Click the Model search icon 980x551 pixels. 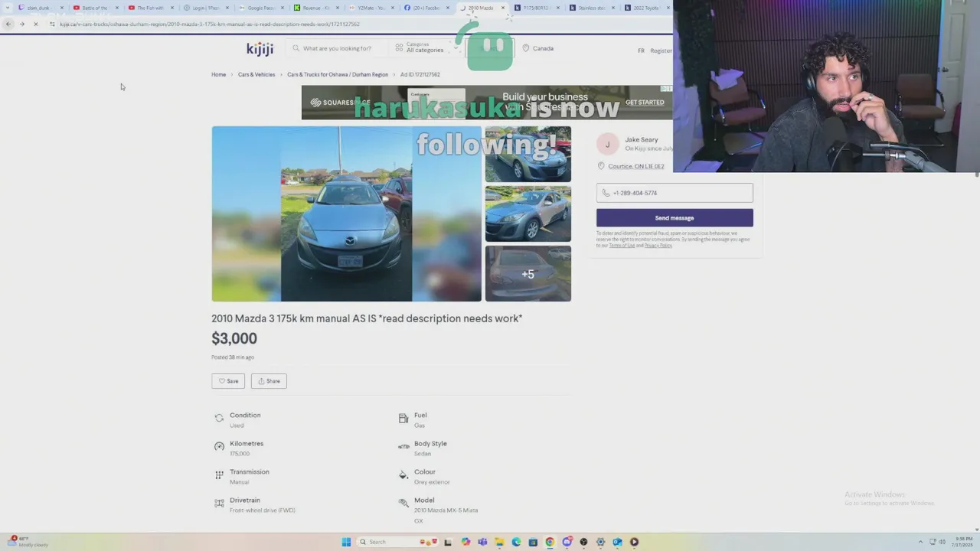click(x=403, y=503)
